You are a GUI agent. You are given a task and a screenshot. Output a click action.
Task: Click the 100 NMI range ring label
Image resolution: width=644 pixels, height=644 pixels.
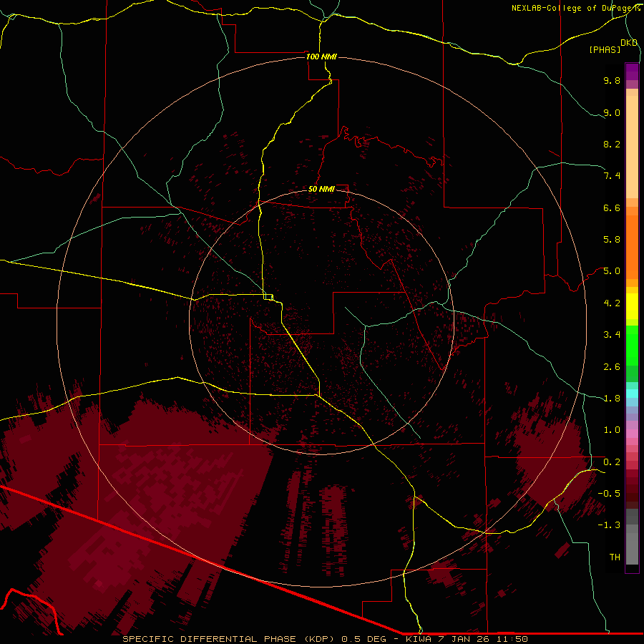pos(321,57)
